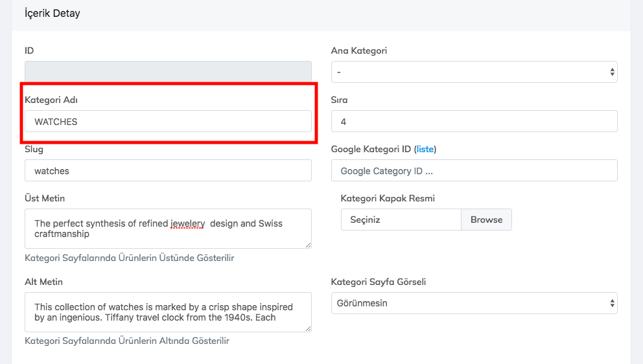
Task: Click the "Slug" field label
Action: [x=34, y=149]
